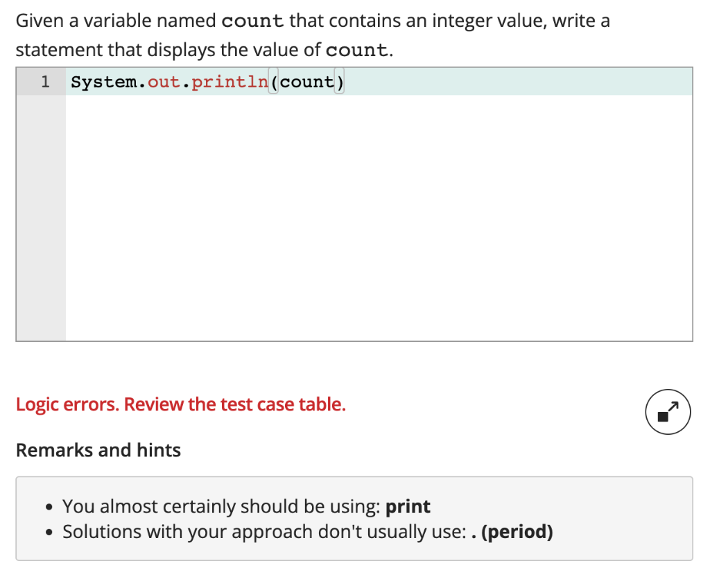
Task: Click the bold '. (period)' hint text
Action: pyautogui.click(x=512, y=532)
